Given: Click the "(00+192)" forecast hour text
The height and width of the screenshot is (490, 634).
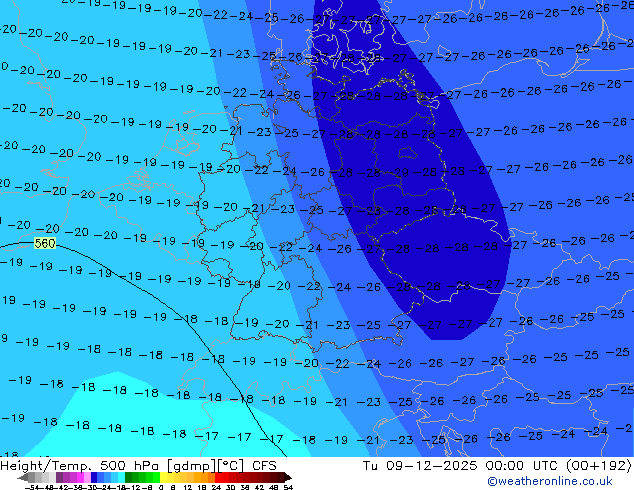Looking at the screenshot, I should click(x=599, y=466).
